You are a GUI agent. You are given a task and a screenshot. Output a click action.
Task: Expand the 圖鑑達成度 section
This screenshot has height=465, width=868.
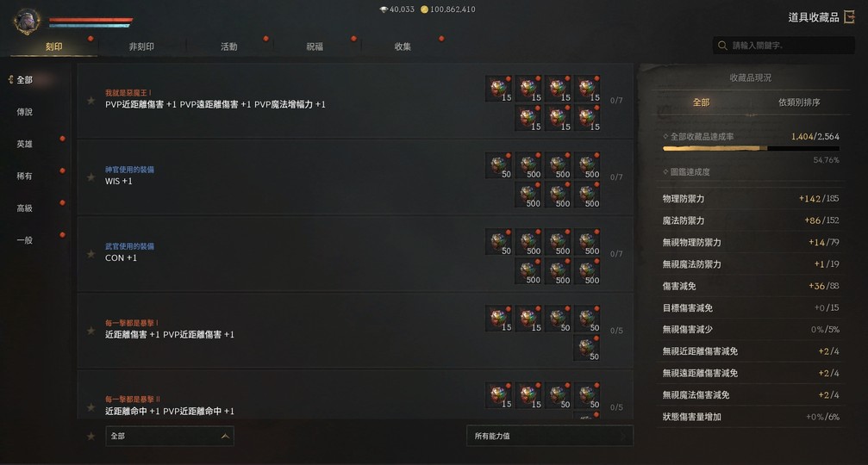coord(686,172)
